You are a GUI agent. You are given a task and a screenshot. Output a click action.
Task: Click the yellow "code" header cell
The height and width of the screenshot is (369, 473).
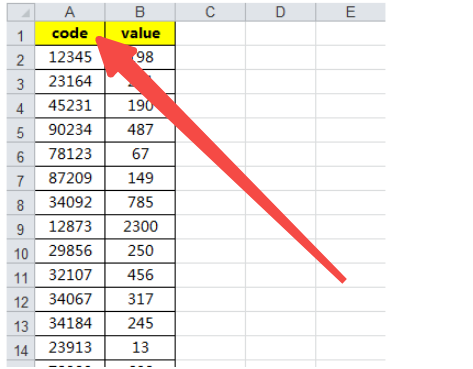(x=70, y=34)
